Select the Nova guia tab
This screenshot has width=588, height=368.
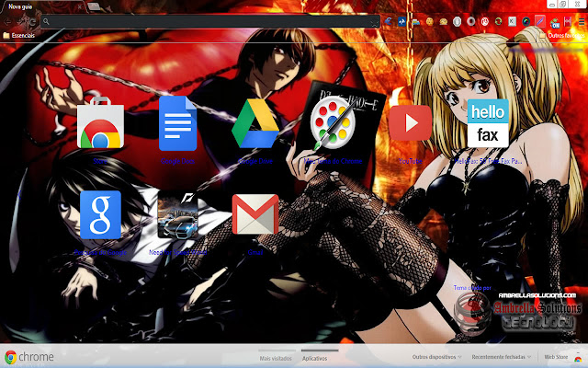point(43,6)
